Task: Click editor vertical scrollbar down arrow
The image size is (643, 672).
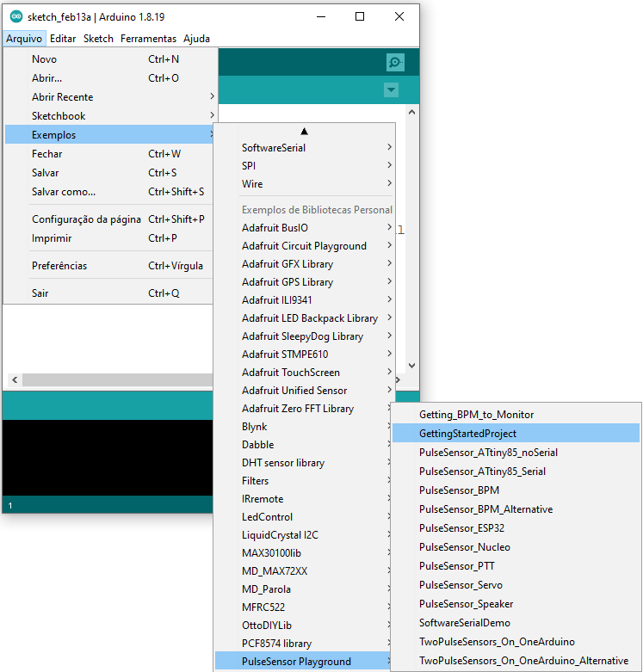Action: [411, 366]
